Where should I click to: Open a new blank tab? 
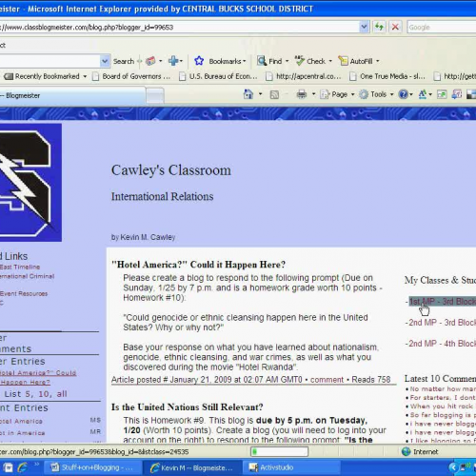(x=155, y=95)
